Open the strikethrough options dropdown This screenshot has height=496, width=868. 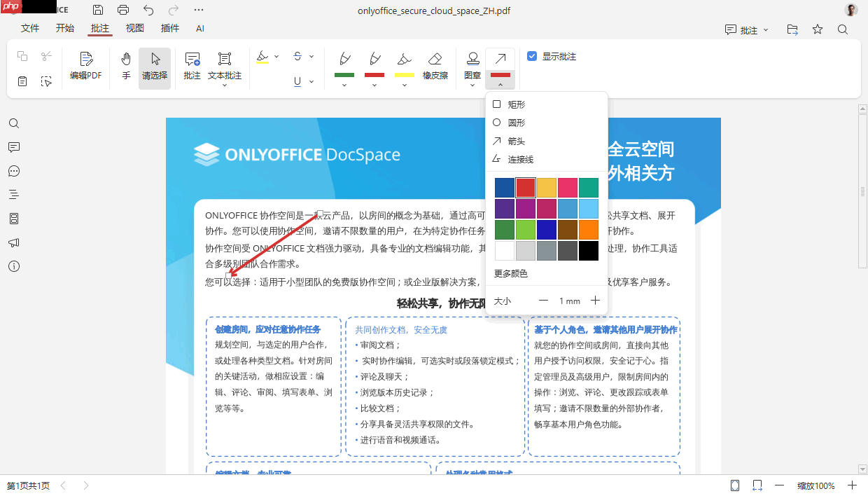312,56
